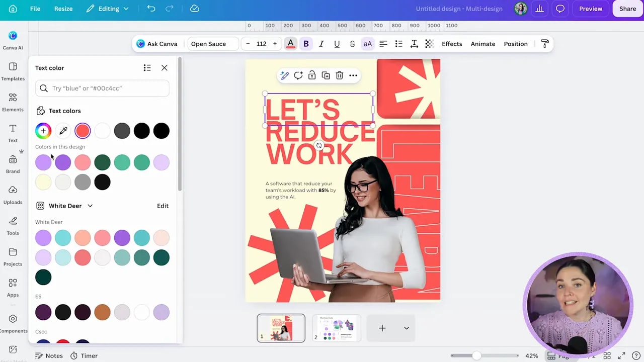This screenshot has width=644, height=362.
Task: Open add page options chevron
Action: pos(406,328)
